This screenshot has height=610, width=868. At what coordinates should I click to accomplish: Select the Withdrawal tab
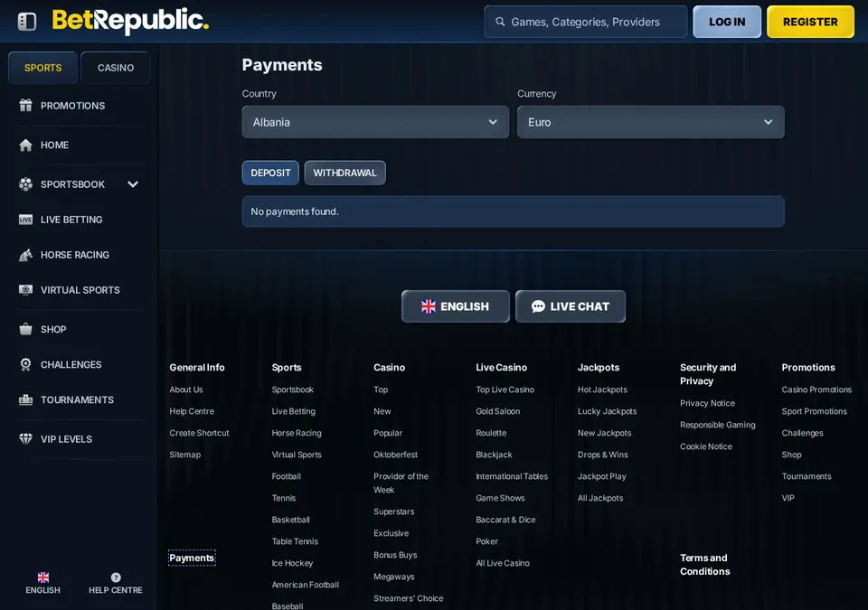[x=344, y=173]
